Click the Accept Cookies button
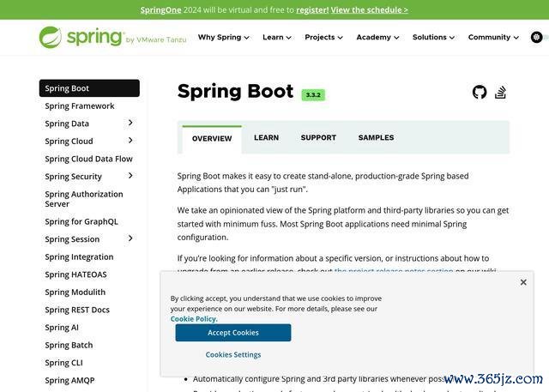This screenshot has height=392, width=549. (x=233, y=333)
